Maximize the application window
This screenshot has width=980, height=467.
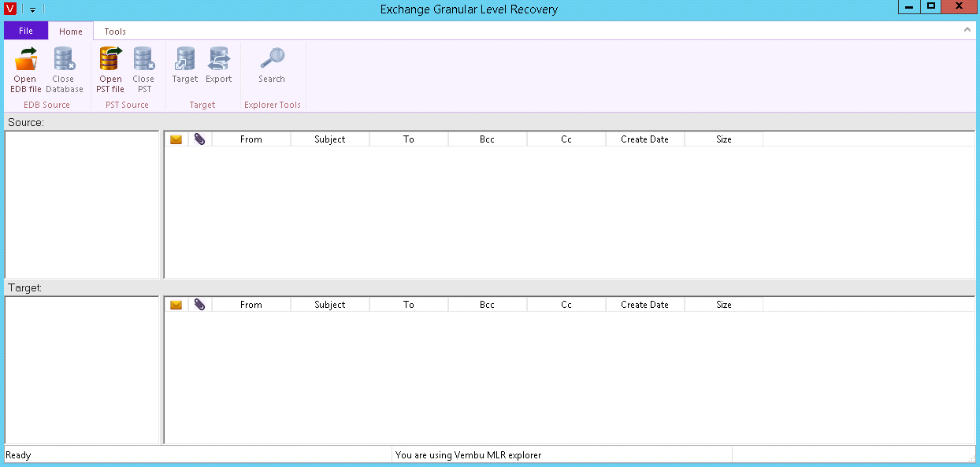coord(931,6)
